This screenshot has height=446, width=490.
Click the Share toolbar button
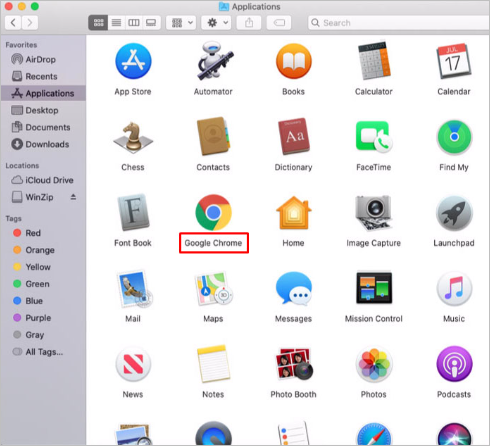[249, 23]
